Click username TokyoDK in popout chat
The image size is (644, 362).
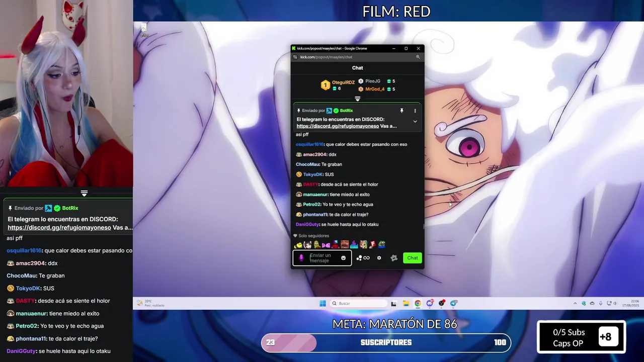[312, 174]
